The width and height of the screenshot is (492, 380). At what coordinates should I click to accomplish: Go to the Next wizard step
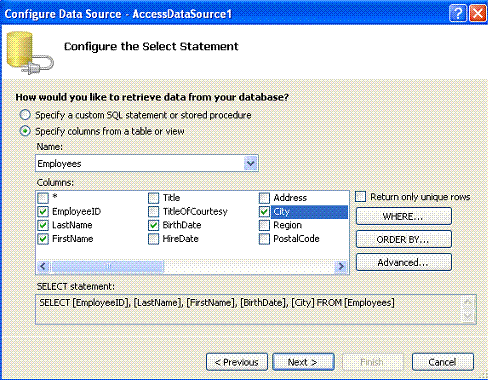click(x=303, y=362)
